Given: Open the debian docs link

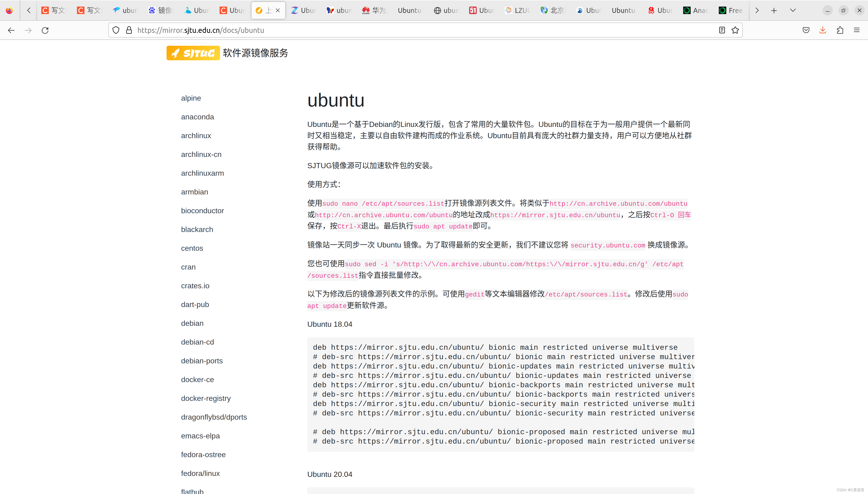Looking at the screenshot, I should coord(192,323).
